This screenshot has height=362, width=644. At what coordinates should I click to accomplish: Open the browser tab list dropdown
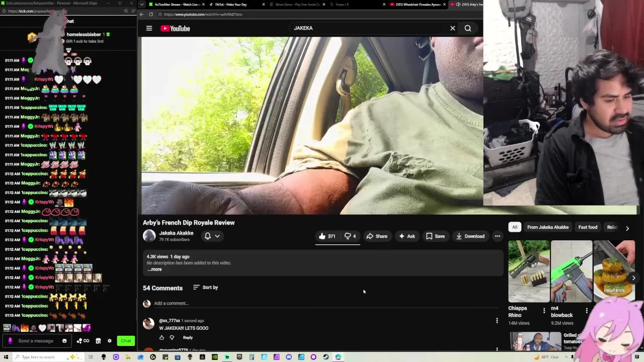tap(142, 5)
